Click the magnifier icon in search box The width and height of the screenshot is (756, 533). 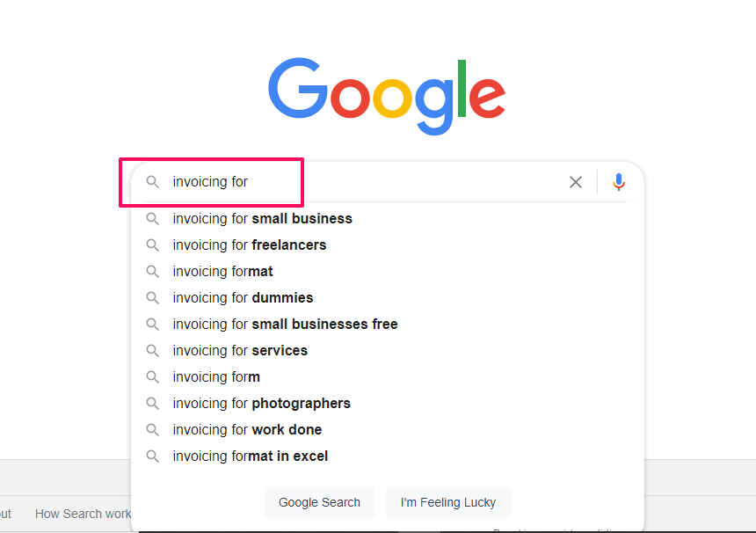pyautogui.click(x=153, y=182)
